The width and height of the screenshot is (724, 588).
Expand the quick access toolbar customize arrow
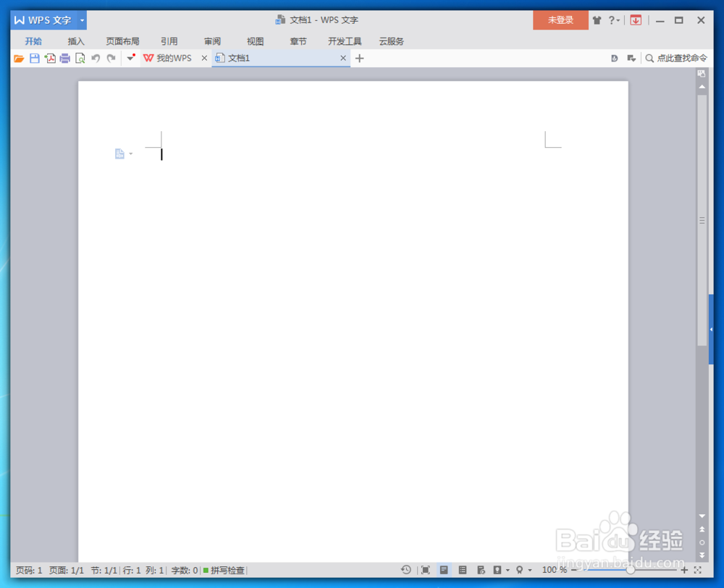(130, 58)
